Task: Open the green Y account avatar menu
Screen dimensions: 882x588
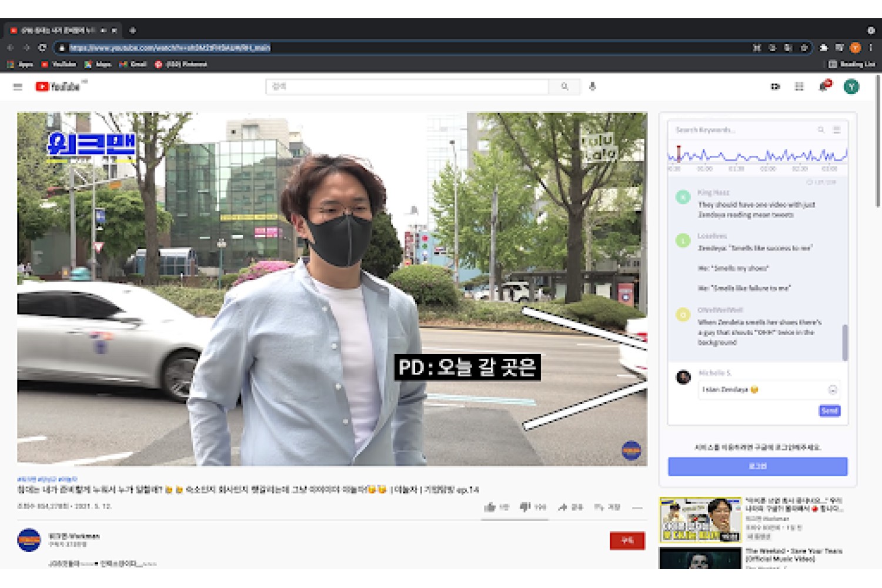Action: pos(851,86)
